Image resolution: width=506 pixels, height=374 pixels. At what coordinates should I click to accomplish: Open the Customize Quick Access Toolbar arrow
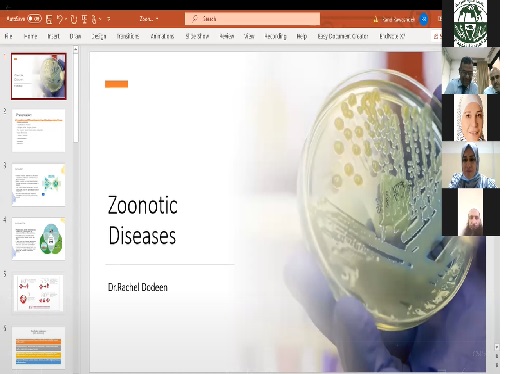pos(109,19)
